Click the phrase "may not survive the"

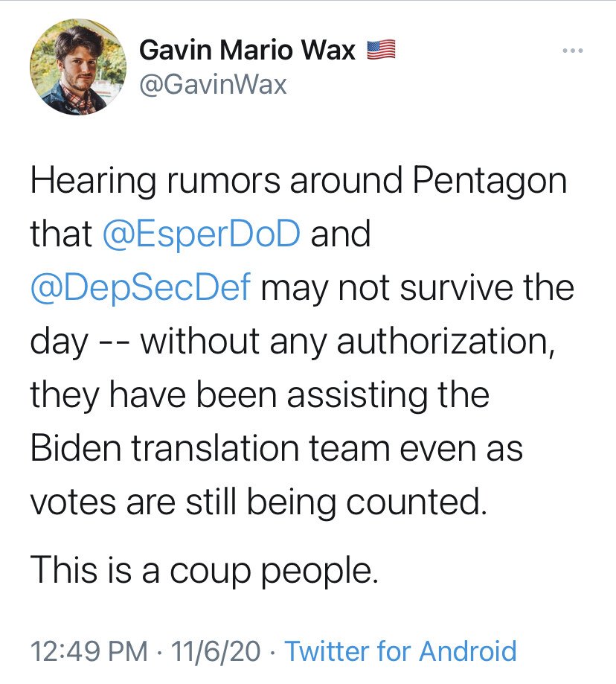(x=418, y=287)
